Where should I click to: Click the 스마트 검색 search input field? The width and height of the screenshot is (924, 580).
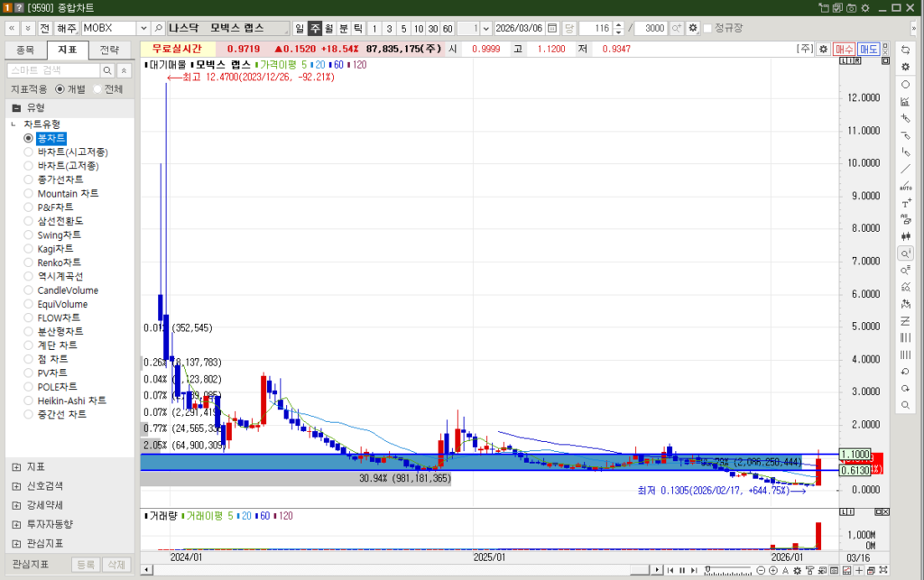(x=52, y=70)
